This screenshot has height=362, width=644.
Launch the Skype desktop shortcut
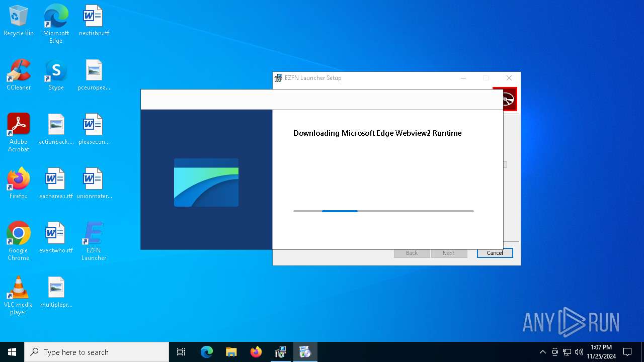pyautogui.click(x=56, y=75)
